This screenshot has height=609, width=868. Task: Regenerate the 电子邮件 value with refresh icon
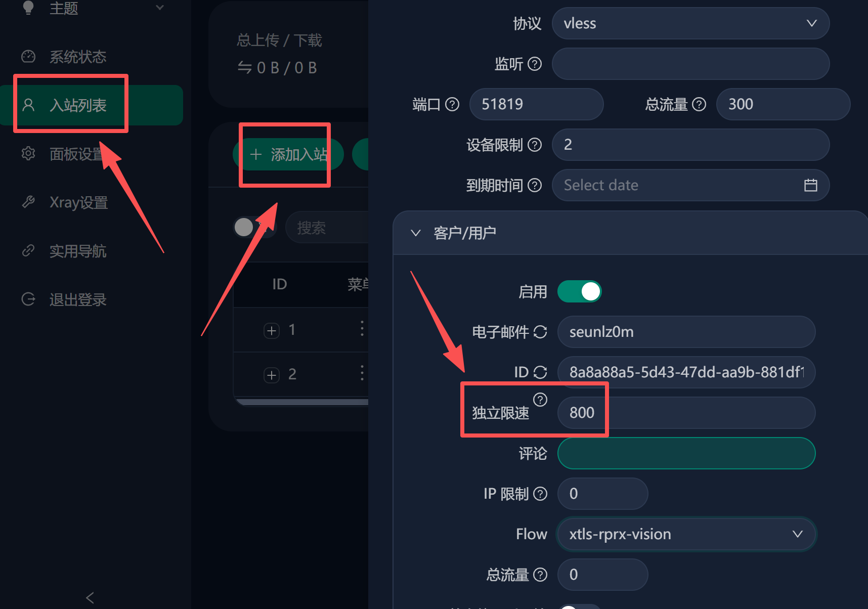[x=540, y=332]
